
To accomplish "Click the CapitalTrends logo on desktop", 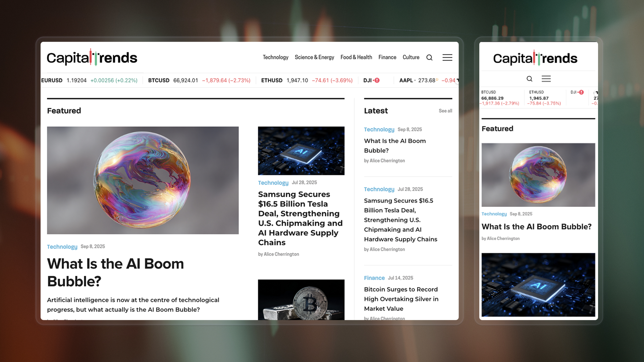I will (92, 58).
